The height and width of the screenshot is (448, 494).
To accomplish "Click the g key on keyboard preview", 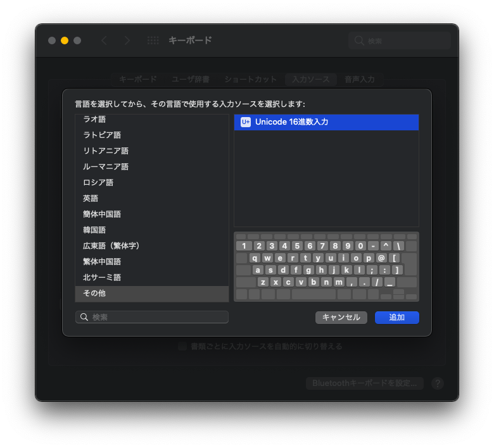I will [308, 270].
